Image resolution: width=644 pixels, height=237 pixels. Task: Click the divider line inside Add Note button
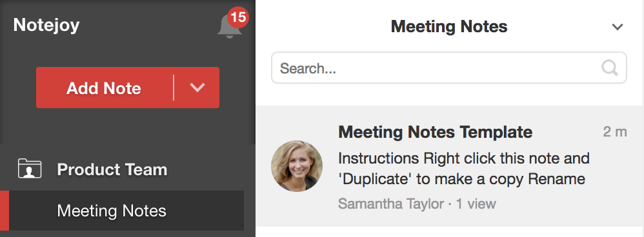[174, 88]
